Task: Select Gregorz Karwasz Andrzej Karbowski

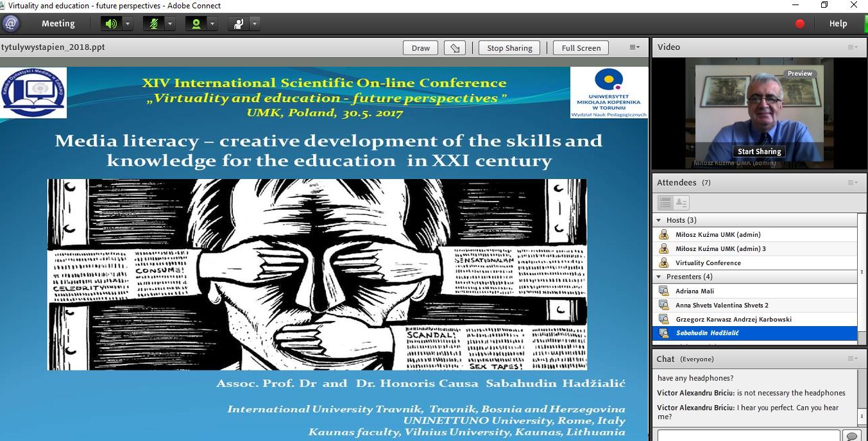Action: [x=755, y=319]
